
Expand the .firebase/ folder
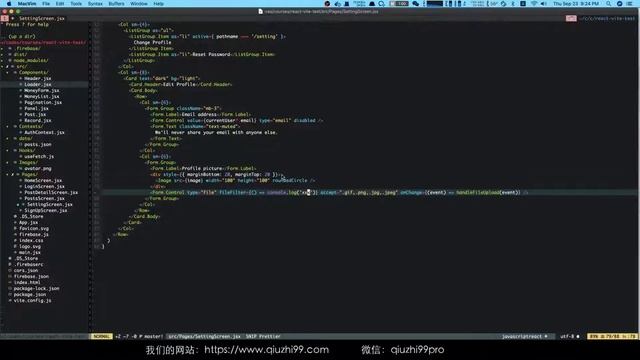coord(28,48)
